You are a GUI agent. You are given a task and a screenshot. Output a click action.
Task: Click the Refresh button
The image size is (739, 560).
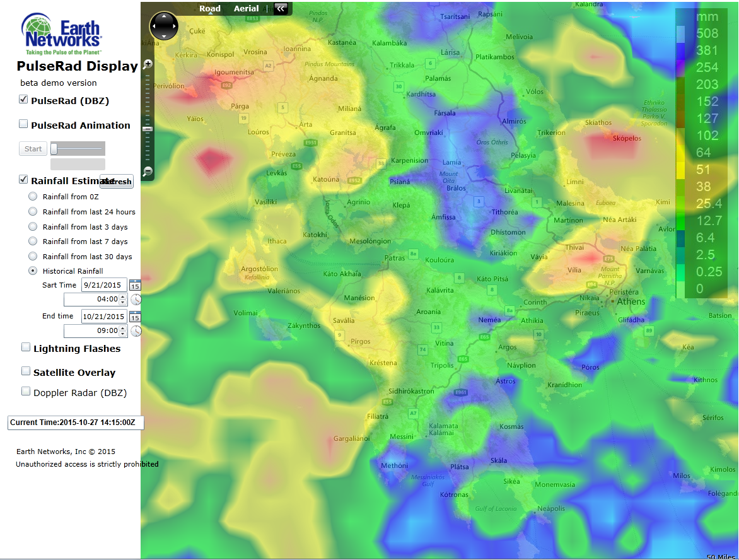point(117,182)
